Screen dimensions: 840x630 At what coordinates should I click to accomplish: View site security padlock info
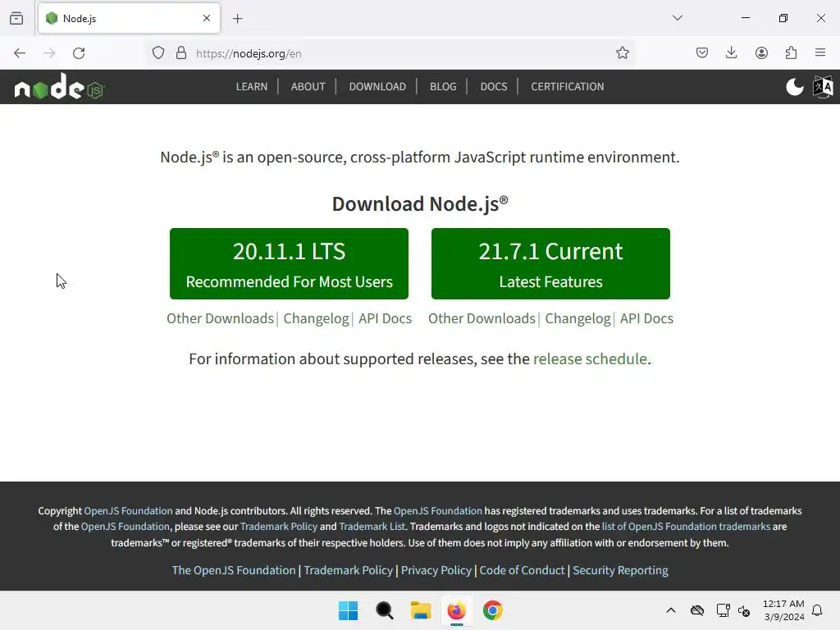[x=181, y=53]
